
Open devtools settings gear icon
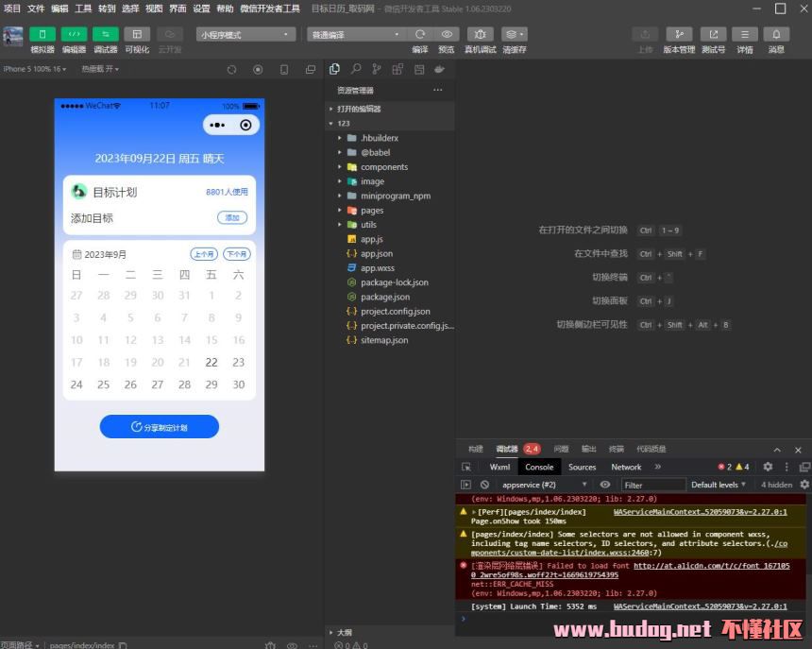click(768, 467)
